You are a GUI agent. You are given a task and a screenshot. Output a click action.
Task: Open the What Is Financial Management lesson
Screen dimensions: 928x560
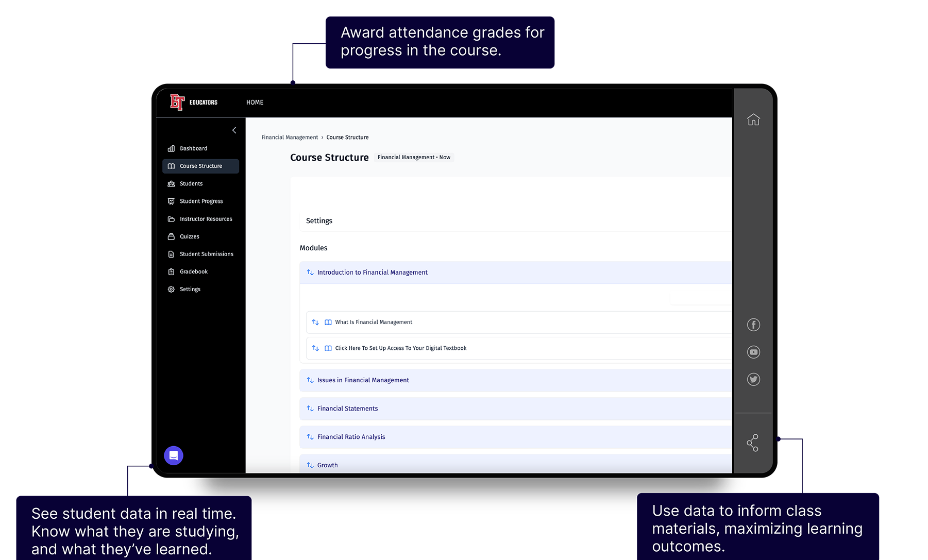point(374,323)
